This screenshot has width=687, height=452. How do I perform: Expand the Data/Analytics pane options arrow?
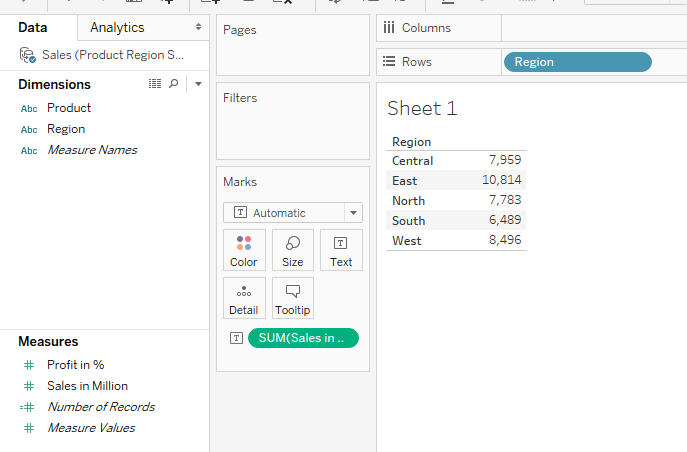[x=198, y=28]
